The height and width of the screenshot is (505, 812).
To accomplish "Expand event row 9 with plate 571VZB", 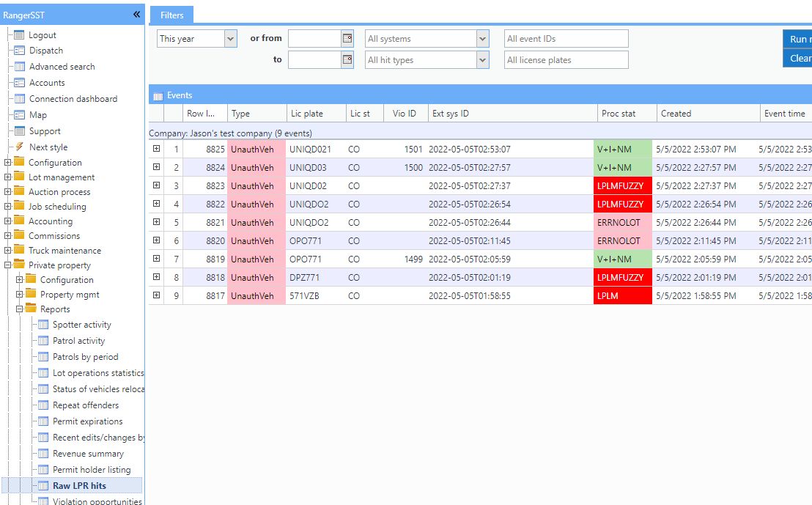I will click(x=156, y=295).
